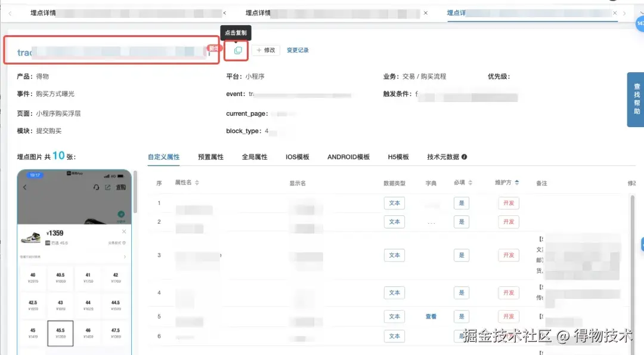
Task: Click the 是 tag in row 3
Action: [x=461, y=255]
